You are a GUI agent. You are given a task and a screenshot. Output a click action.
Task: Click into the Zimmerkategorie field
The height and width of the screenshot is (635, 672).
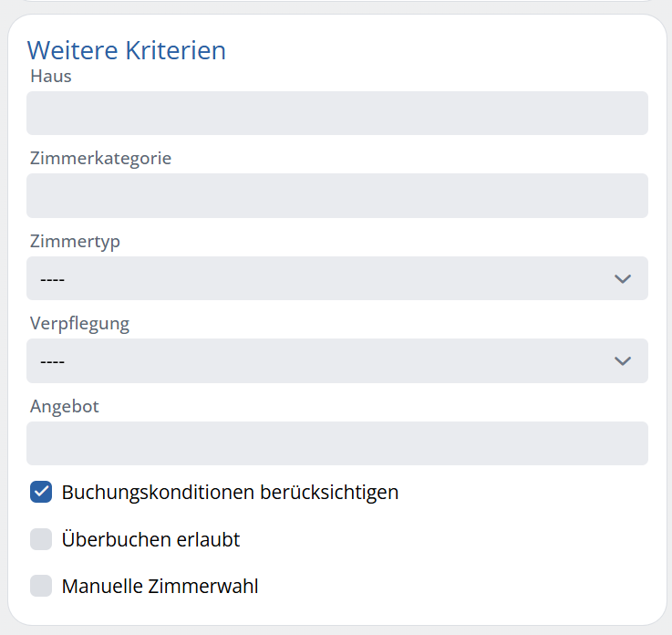pos(337,195)
